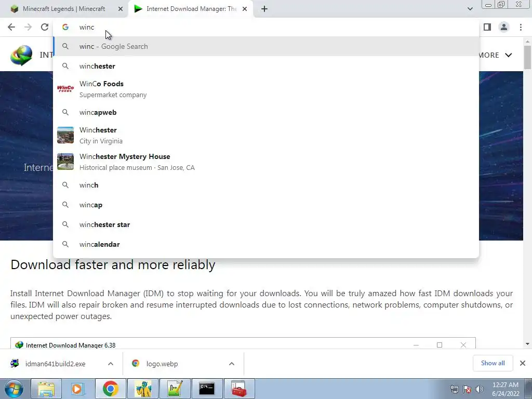Select the first 'winchester' suggestion
This screenshot has height=399, width=532.
click(266, 66)
